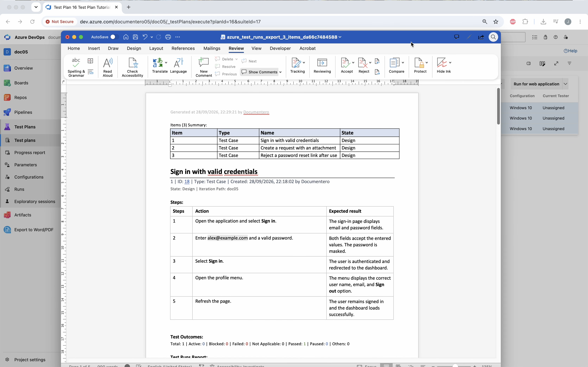Viewport: 588px width, 367px height.
Task: Open the ID 18 hyperlink in document
Action: coord(187,182)
